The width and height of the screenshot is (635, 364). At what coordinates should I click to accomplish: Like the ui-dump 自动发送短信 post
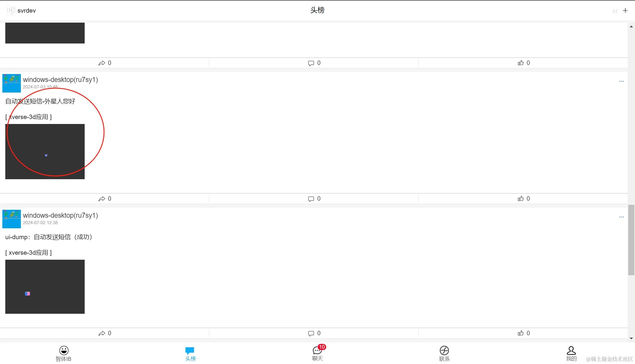coord(524,333)
